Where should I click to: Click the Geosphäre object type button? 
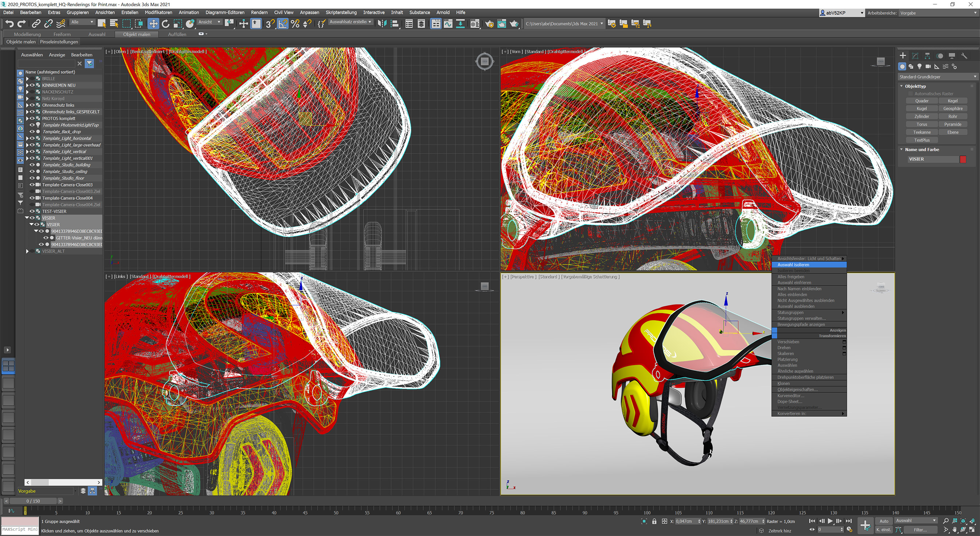[x=953, y=108]
